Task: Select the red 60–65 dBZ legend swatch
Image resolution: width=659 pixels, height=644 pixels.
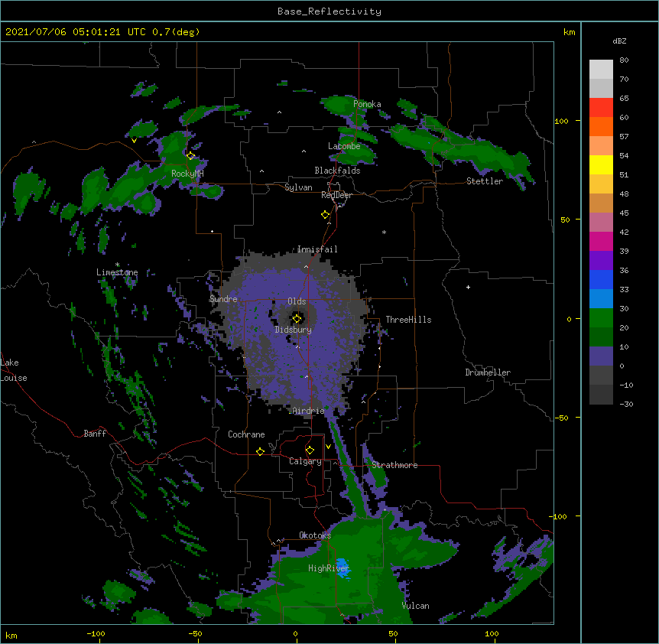Action: [601, 108]
